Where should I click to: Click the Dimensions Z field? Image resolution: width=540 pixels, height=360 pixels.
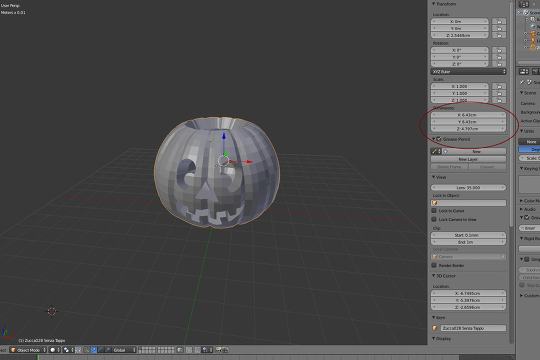pos(468,128)
